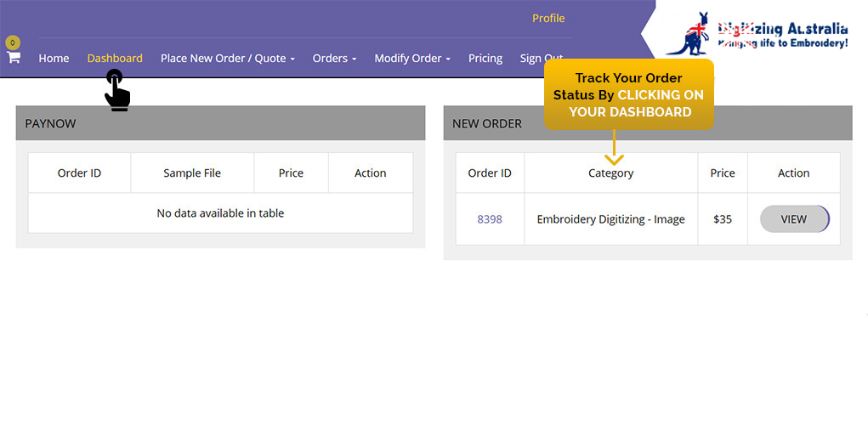The width and height of the screenshot is (868, 425).
Task: Open the Pricing page
Action: click(x=485, y=59)
